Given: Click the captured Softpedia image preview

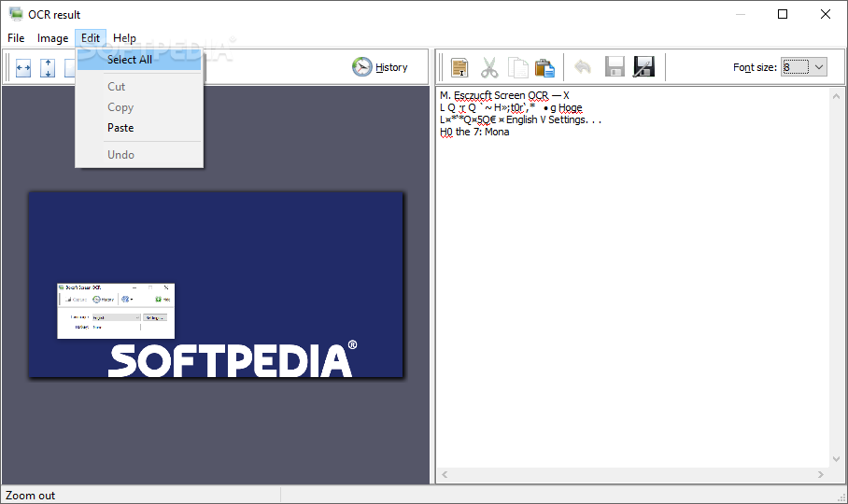Looking at the screenshot, I should pyautogui.click(x=216, y=285).
